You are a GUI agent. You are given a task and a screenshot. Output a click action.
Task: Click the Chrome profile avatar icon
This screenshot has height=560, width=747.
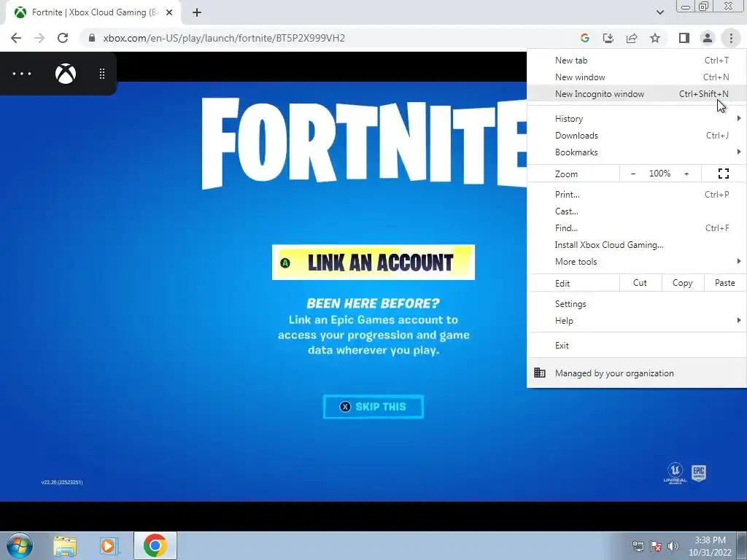[708, 38]
